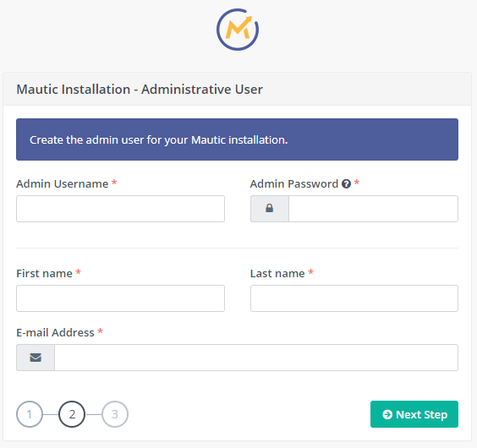Click the Mautic logo at top
The height and width of the screenshot is (448, 477).
pyautogui.click(x=238, y=30)
